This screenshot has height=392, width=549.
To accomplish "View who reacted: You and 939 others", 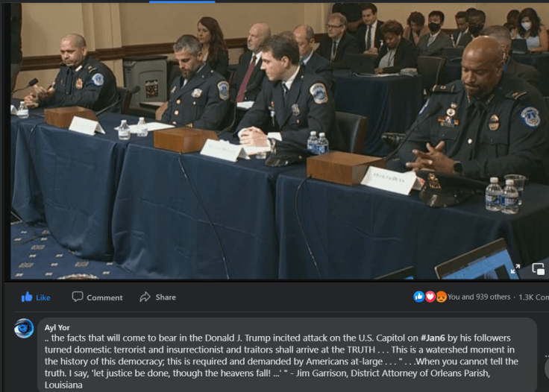I will 479,297.
